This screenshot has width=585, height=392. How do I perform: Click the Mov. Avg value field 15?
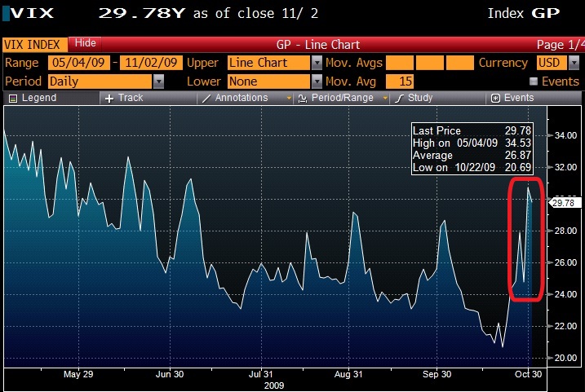point(400,81)
